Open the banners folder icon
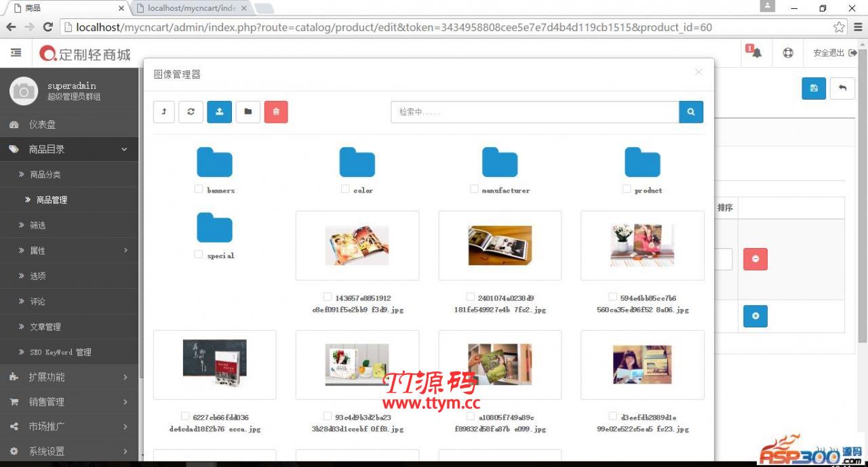The image size is (868, 467). [x=214, y=161]
